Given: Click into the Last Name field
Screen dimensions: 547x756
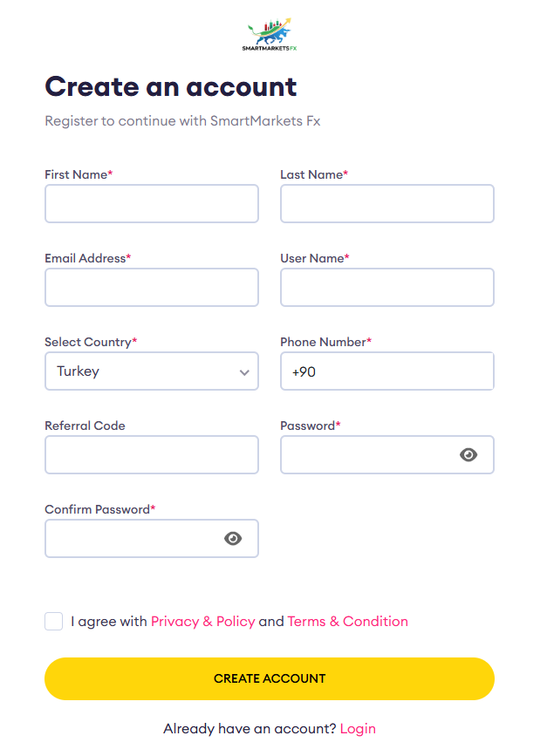Looking at the screenshot, I should pos(386,204).
